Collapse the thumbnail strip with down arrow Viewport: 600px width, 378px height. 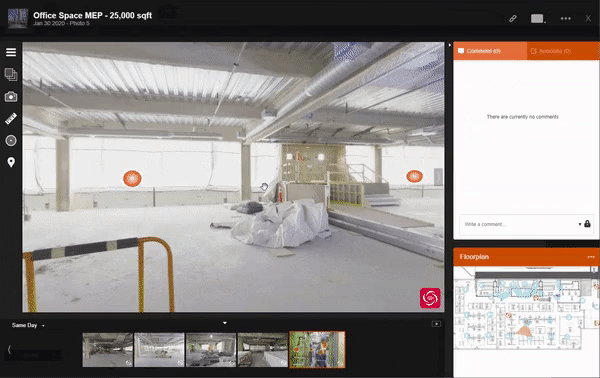click(225, 323)
